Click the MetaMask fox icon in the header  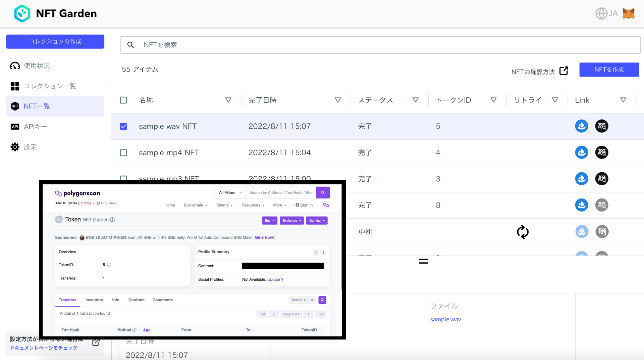point(628,13)
